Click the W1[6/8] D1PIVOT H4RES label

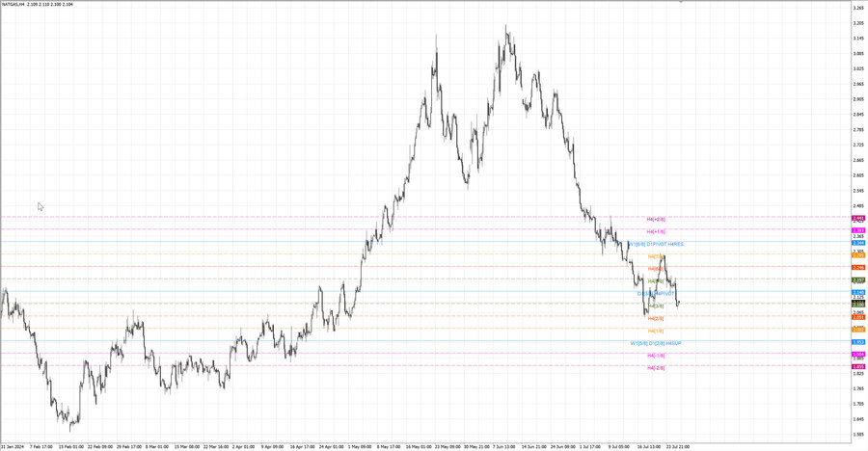[x=656, y=244]
